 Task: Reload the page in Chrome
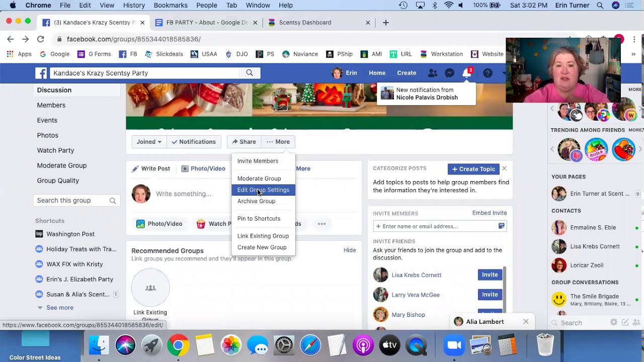pos(40,39)
